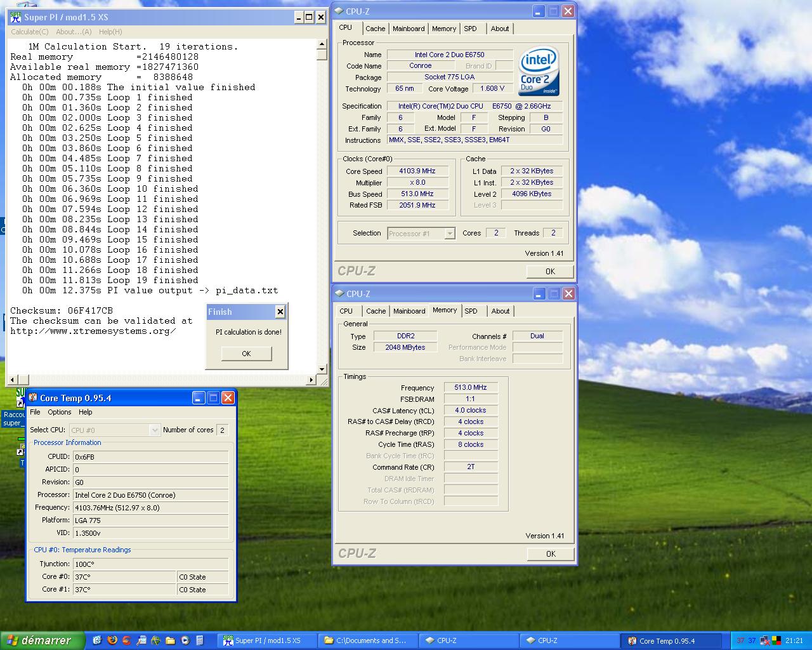This screenshot has height=650, width=812.
Task: Click OK in the lower CPU-Z window
Action: 551,554
